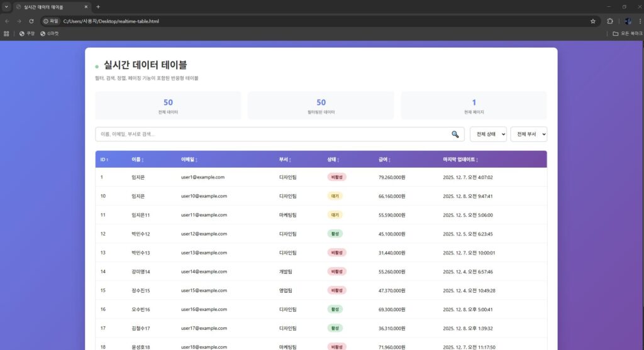The height and width of the screenshot is (350, 644).
Task: Open the 전체 부서 filter dropdown
Action: coord(528,134)
